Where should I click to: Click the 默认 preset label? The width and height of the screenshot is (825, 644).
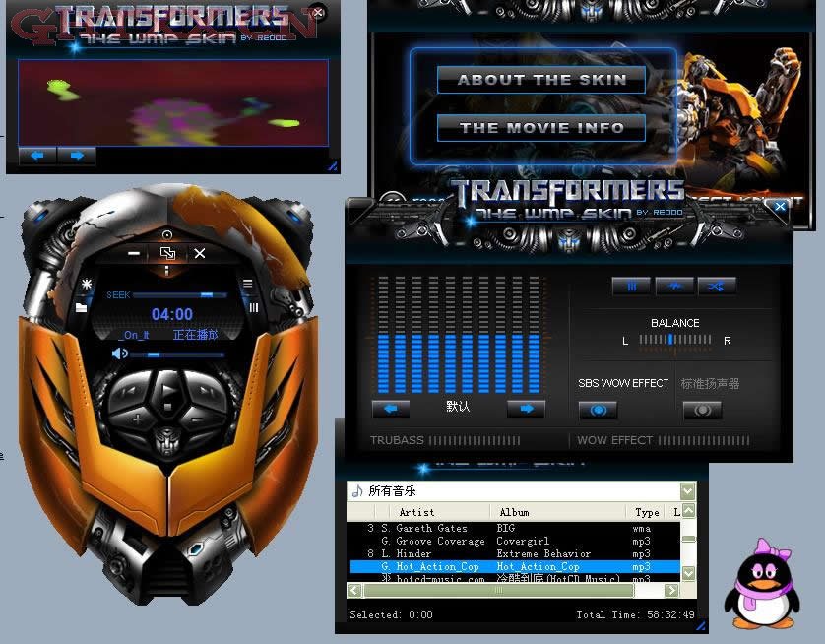[x=458, y=406]
